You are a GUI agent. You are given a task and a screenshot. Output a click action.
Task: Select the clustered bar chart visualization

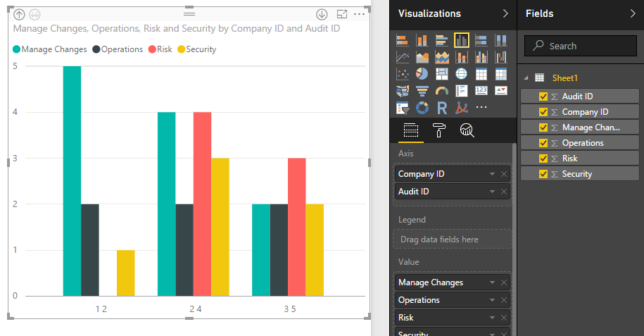(441, 40)
